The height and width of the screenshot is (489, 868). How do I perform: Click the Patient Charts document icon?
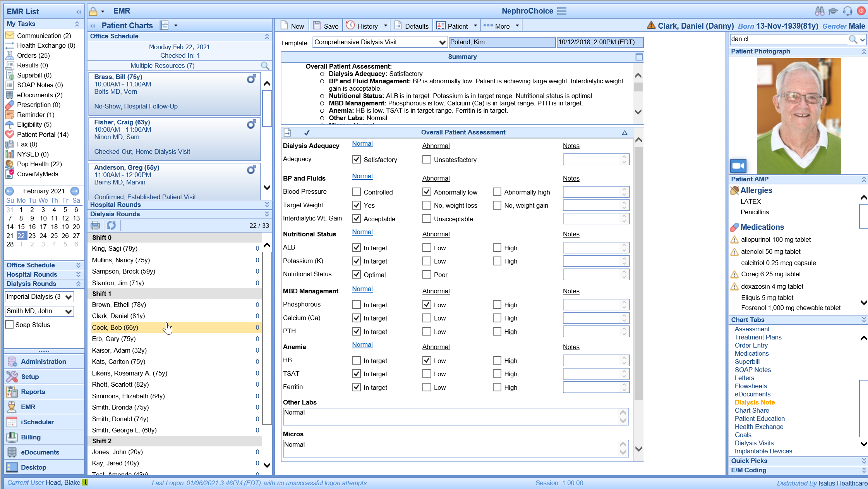click(164, 26)
